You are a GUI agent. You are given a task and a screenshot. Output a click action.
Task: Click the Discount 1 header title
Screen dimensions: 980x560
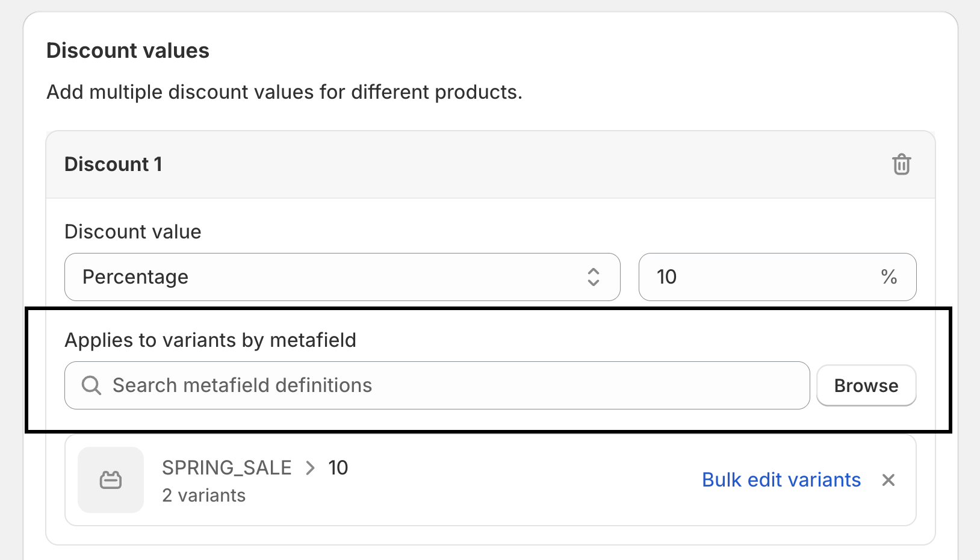[113, 164]
